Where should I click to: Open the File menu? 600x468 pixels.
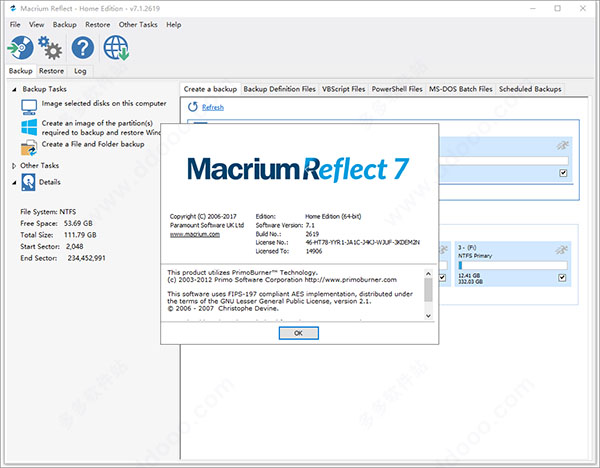pyautogui.click(x=15, y=24)
